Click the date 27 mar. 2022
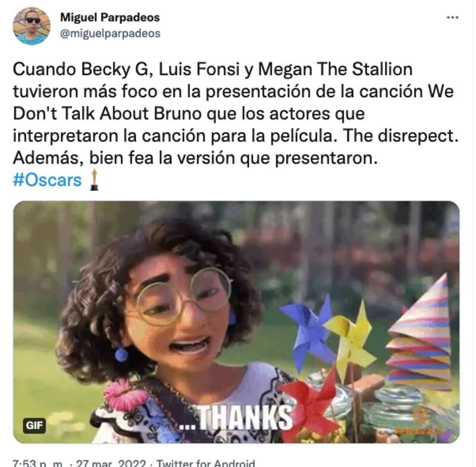 coord(111,463)
